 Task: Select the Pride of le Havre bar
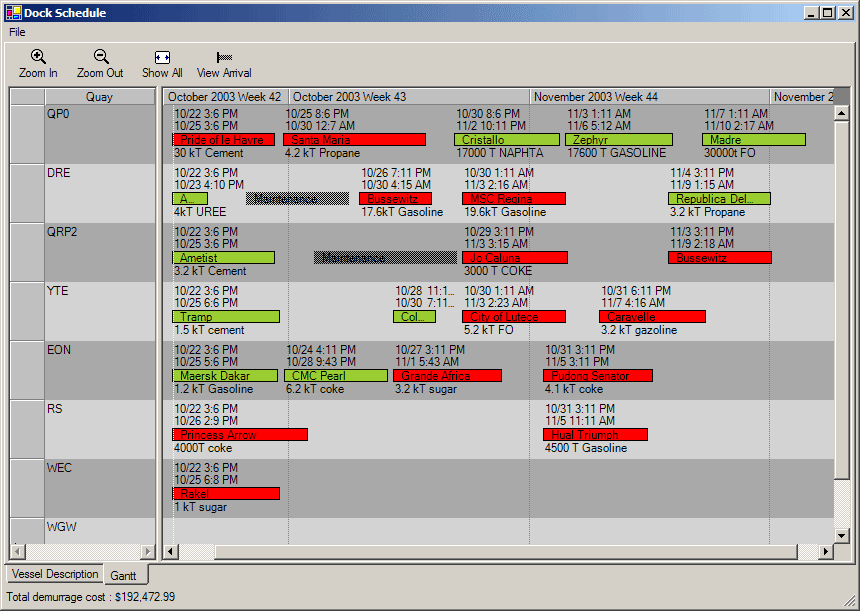click(224, 140)
